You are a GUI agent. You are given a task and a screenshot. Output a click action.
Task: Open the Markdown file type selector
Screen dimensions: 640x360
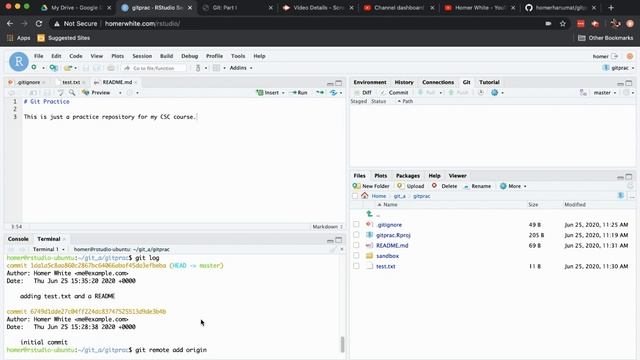(327, 227)
